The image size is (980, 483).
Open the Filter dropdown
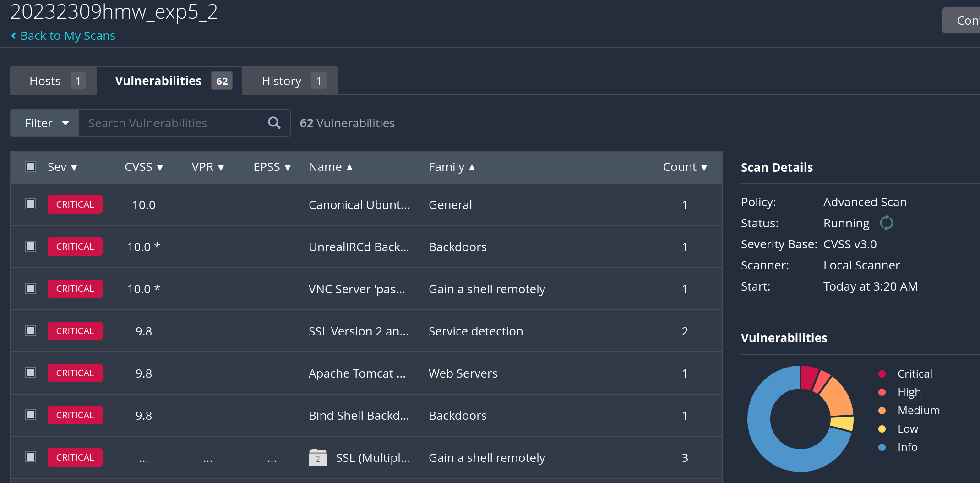click(x=46, y=123)
